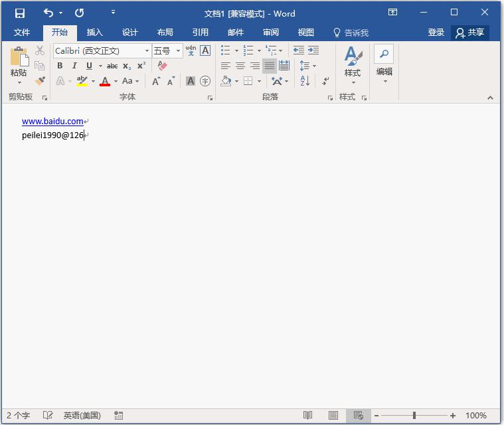Open the underline style dropdown arrow

(100, 66)
